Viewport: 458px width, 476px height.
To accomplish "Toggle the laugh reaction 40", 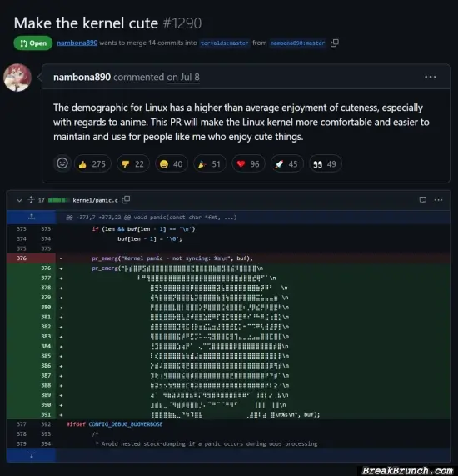I will click(172, 164).
